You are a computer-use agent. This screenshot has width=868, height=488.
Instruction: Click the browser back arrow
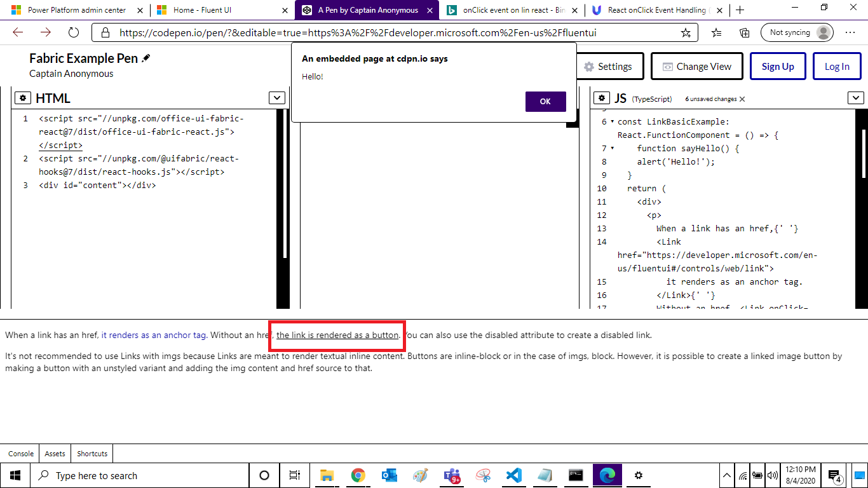tap(17, 32)
